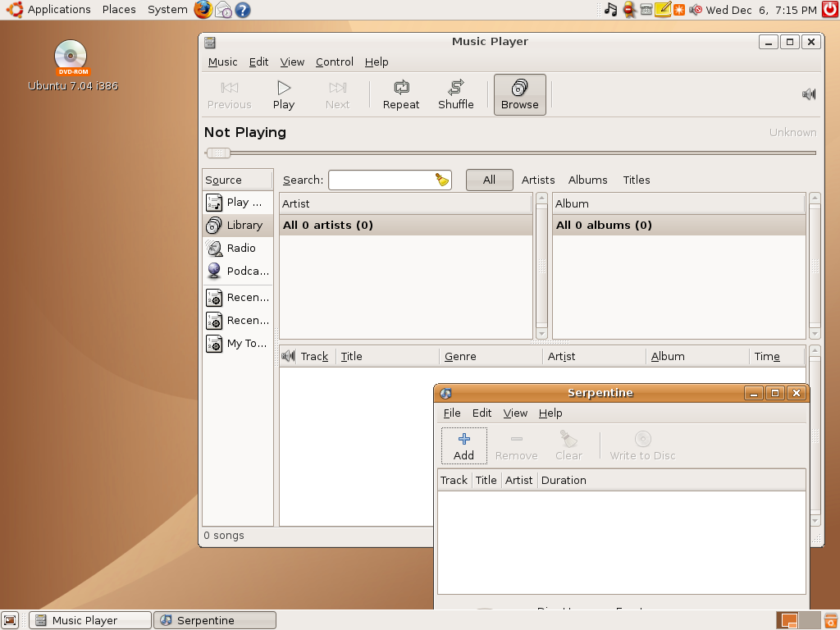This screenshot has width=840, height=630.
Task: Open the Applications menu in top panel
Action: pos(49,10)
